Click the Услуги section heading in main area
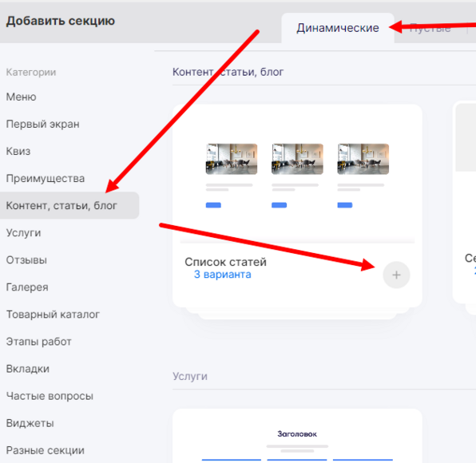476x463 pixels. (x=190, y=376)
